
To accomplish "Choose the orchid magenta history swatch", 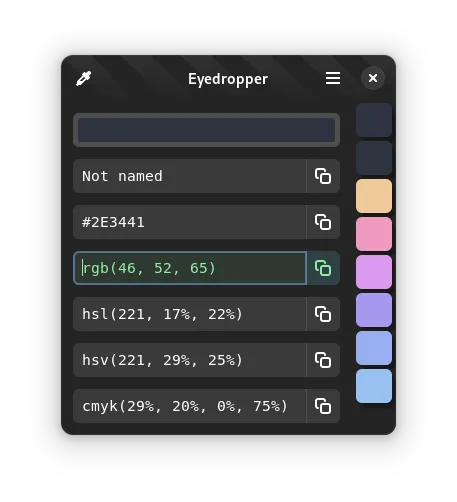I will [x=374, y=272].
